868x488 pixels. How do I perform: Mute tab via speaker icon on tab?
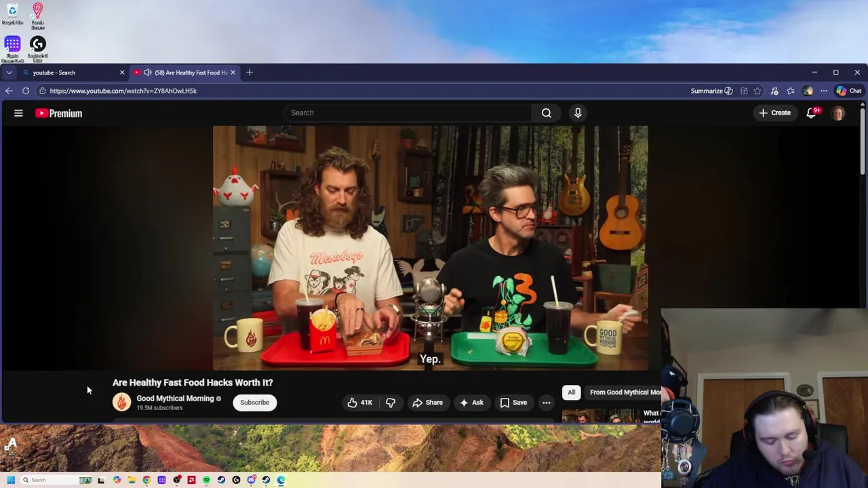point(147,73)
